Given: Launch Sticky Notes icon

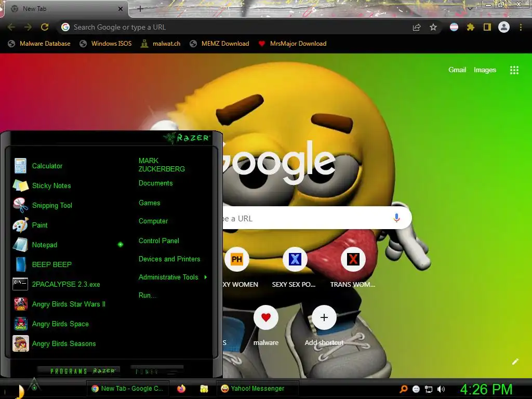Looking at the screenshot, I should (20, 185).
